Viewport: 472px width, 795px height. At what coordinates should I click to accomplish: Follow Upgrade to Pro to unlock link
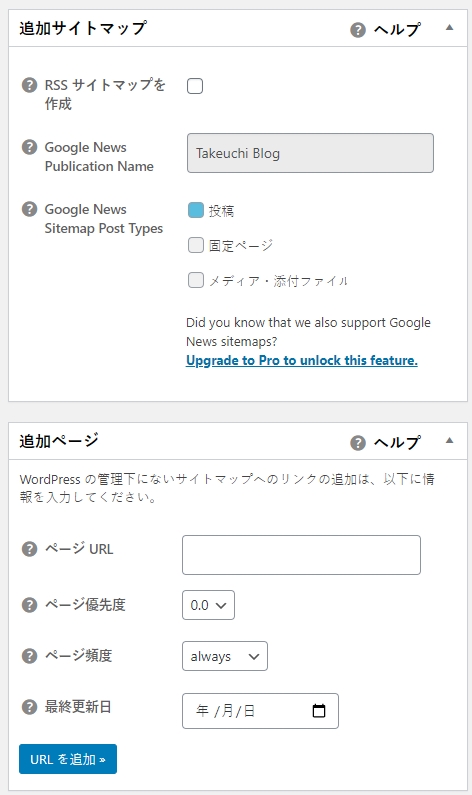[302, 360]
